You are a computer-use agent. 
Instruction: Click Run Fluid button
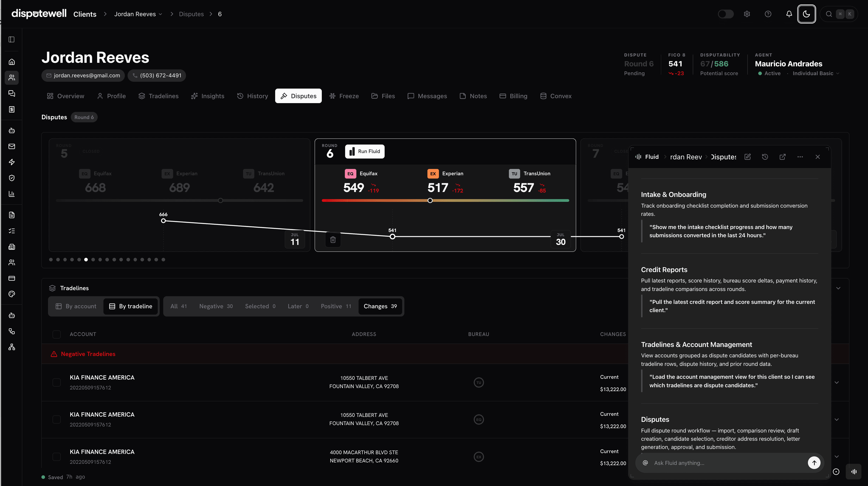[x=365, y=152]
